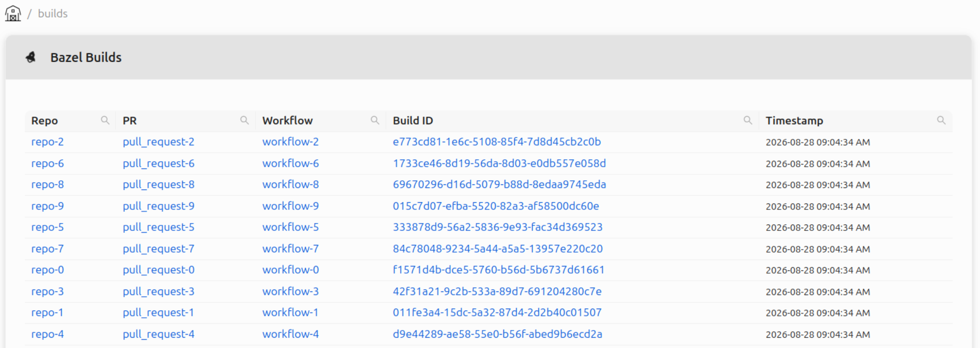The image size is (980, 348).
Task: Open pull_request-3 link
Action: 159,291
